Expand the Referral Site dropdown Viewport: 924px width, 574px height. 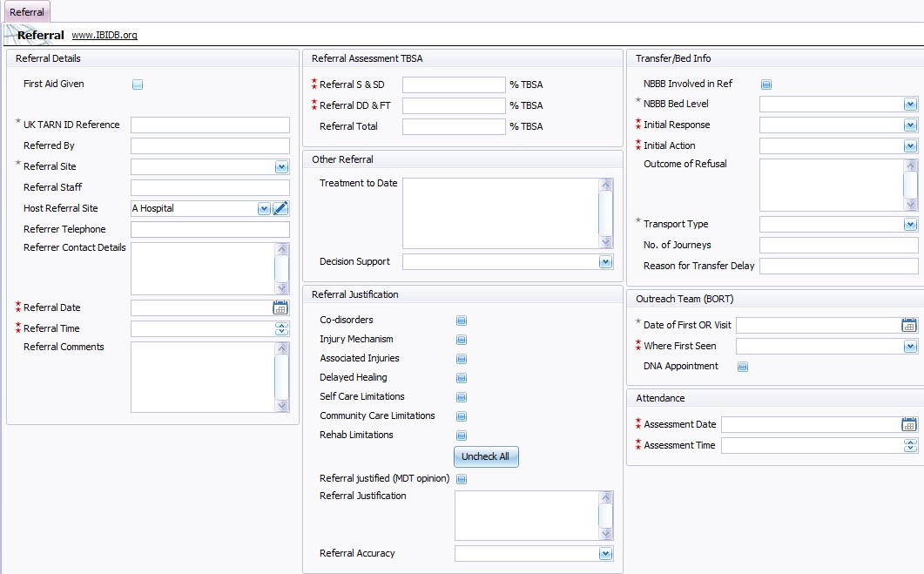281,166
